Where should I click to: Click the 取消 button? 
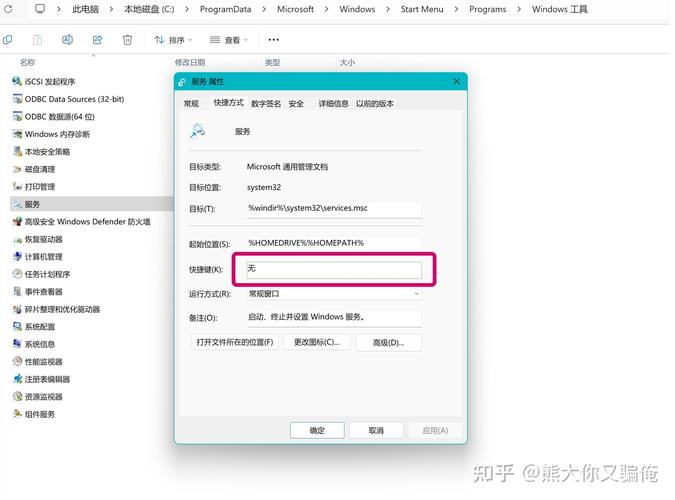point(376,430)
